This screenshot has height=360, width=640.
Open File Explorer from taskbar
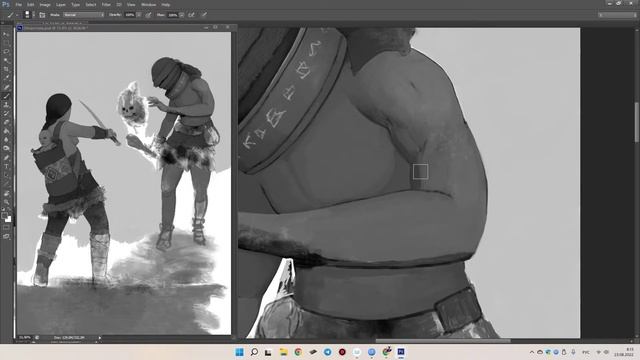pyautogui.click(x=283, y=352)
